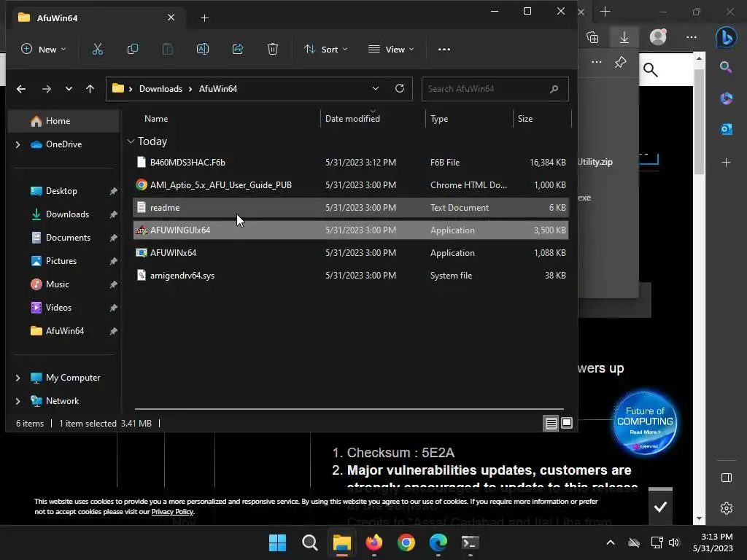Image resolution: width=747 pixels, height=560 pixels.
Task: Select the readme text document
Action: tap(351, 208)
